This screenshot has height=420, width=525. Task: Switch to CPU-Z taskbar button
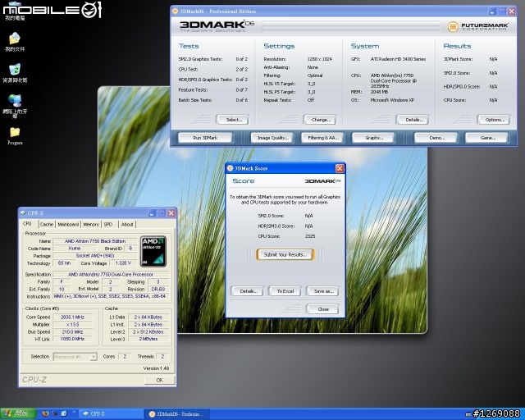(x=112, y=413)
